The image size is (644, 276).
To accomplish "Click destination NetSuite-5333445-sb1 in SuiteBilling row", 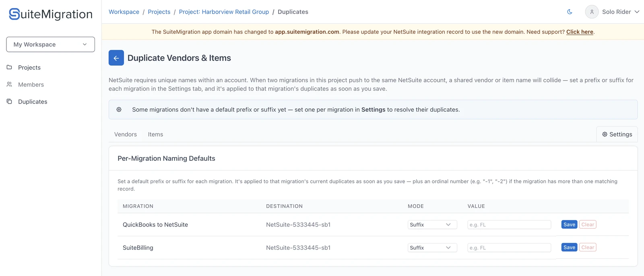I will click(x=298, y=247).
